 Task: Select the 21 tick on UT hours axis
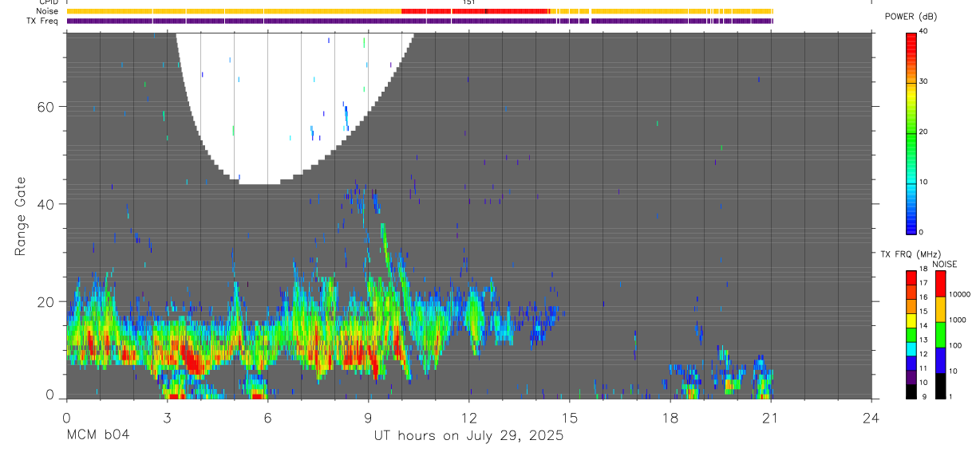point(771,417)
